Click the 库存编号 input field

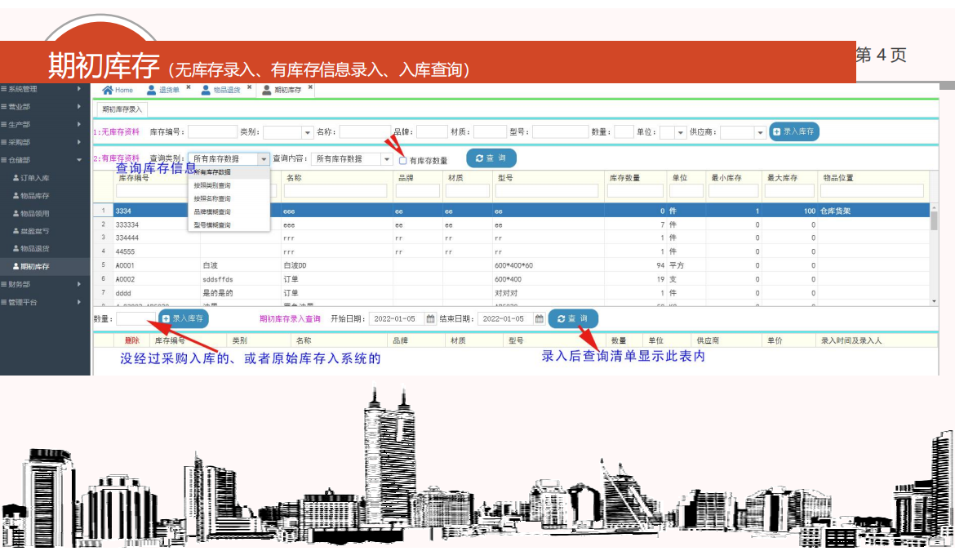pyautogui.click(x=212, y=131)
